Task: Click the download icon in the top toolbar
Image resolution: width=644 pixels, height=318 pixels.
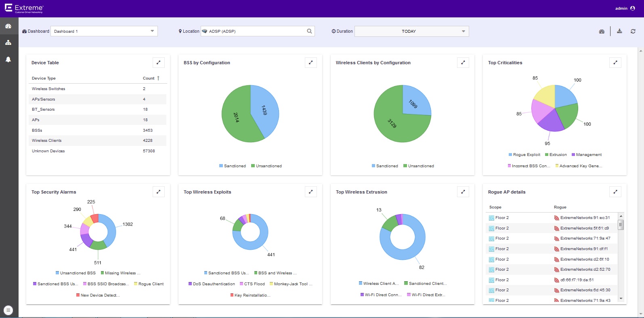Action: pos(619,31)
